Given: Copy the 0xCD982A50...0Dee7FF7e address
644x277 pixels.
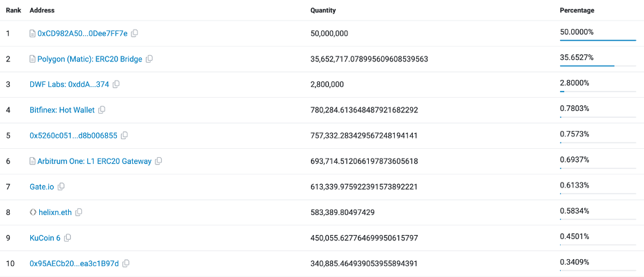Looking at the screenshot, I should (x=135, y=33).
